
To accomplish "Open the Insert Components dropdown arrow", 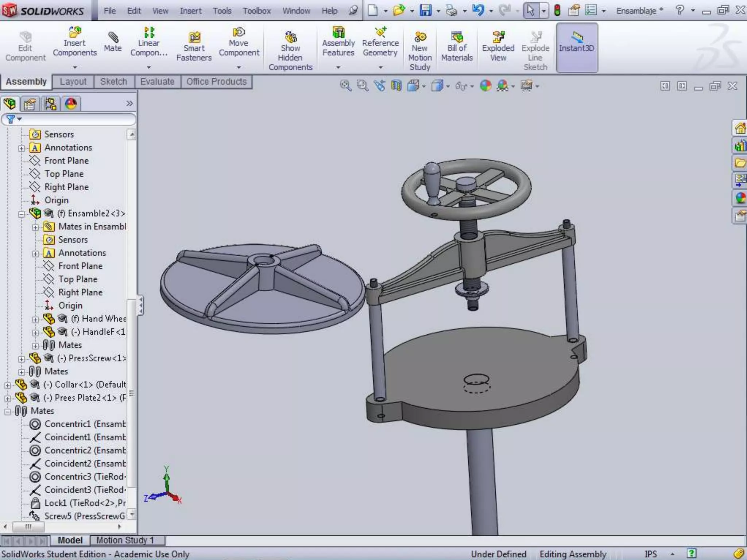I will tap(75, 67).
